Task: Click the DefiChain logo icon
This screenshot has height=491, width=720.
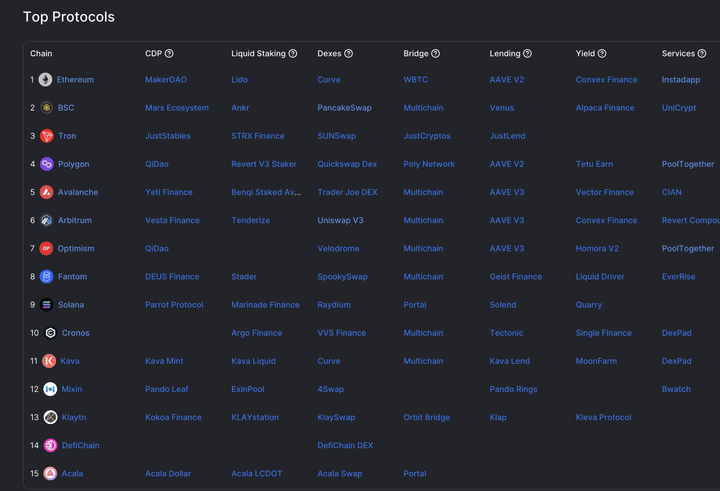Action: click(x=50, y=445)
